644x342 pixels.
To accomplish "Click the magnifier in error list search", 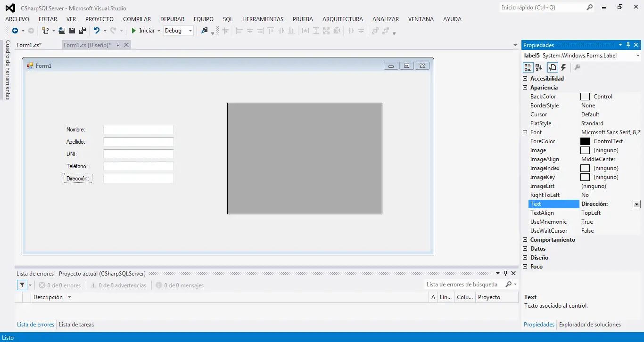I will point(509,285).
